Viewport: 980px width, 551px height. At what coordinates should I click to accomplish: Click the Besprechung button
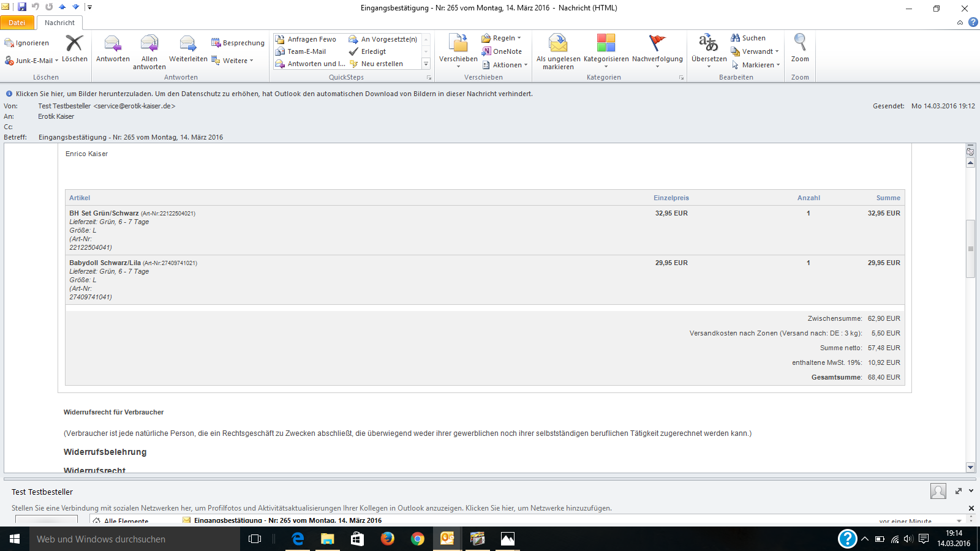click(x=238, y=43)
